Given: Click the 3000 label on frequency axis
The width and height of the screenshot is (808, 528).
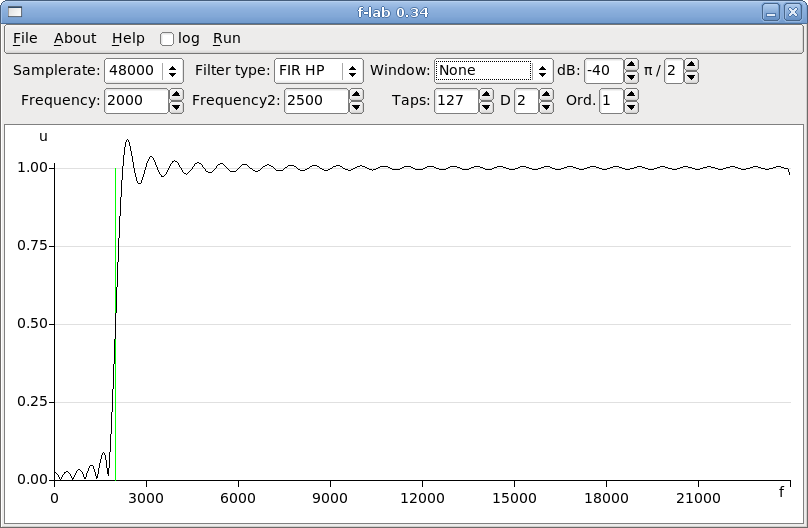Looking at the screenshot, I should click(x=146, y=498).
